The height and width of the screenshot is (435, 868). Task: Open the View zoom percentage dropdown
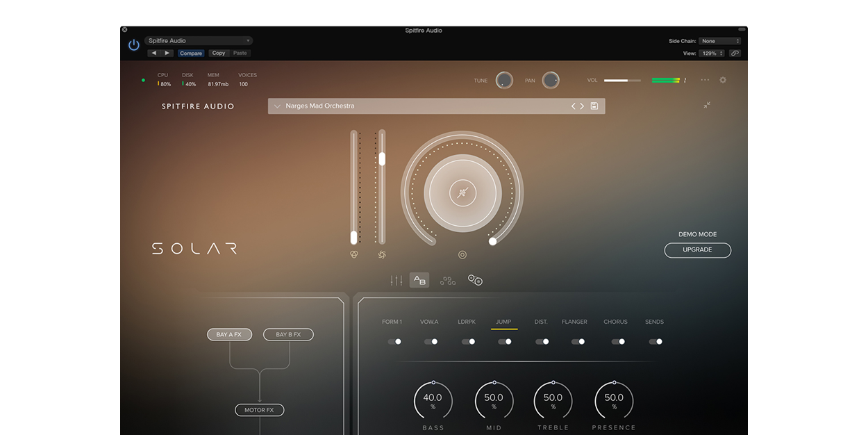point(712,54)
